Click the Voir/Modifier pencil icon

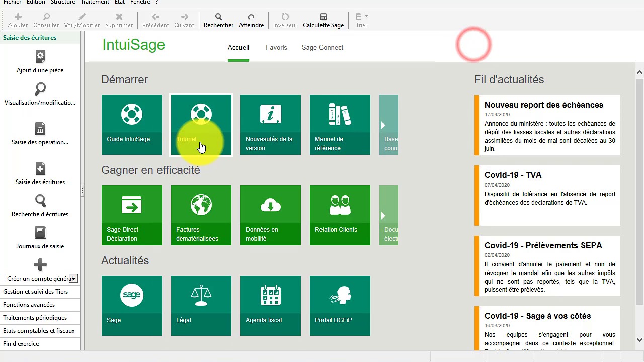(82, 17)
